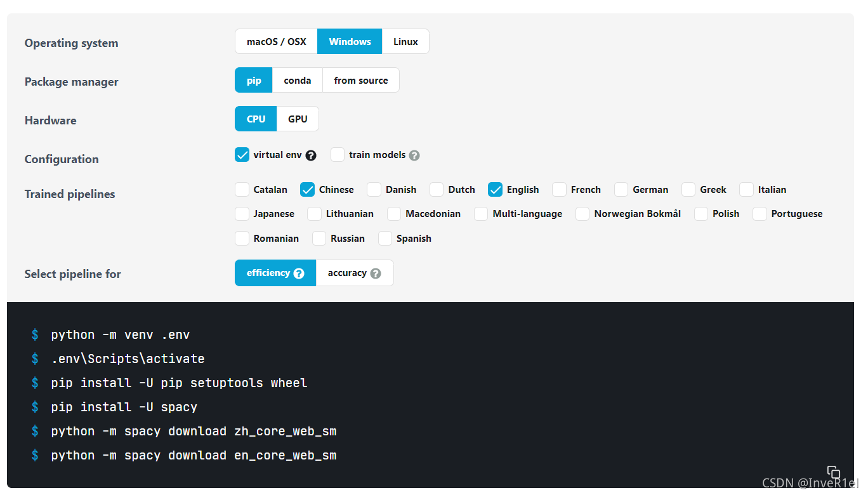Check the Polish pipeline checkbox

tap(701, 214)
